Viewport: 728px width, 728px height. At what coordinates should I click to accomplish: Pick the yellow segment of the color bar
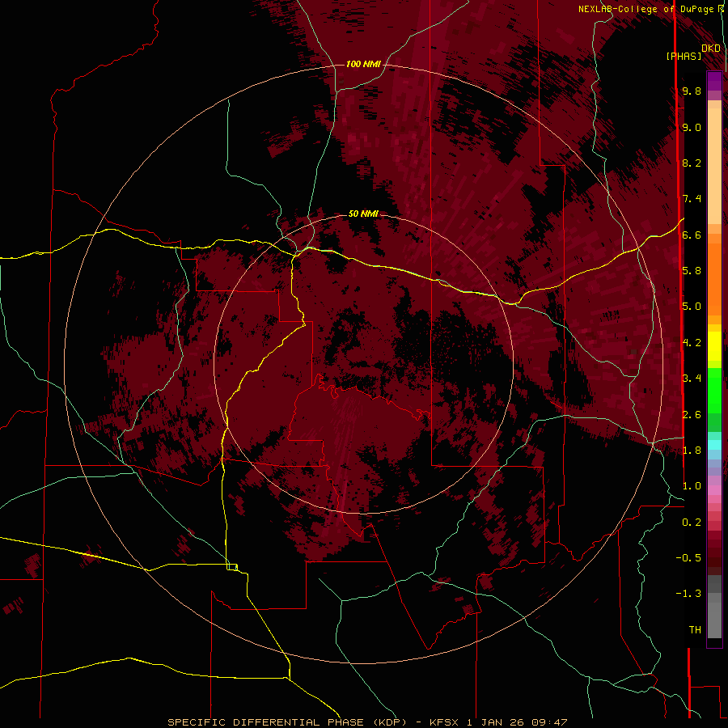coord(714,346)
